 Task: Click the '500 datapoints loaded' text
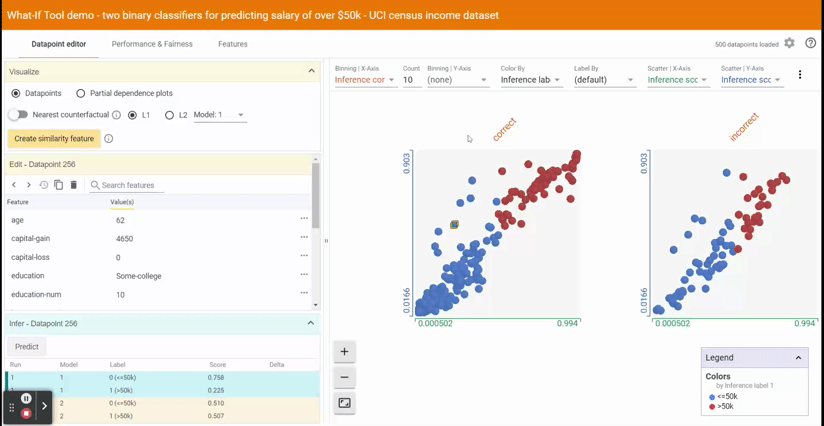pos(747,45)
